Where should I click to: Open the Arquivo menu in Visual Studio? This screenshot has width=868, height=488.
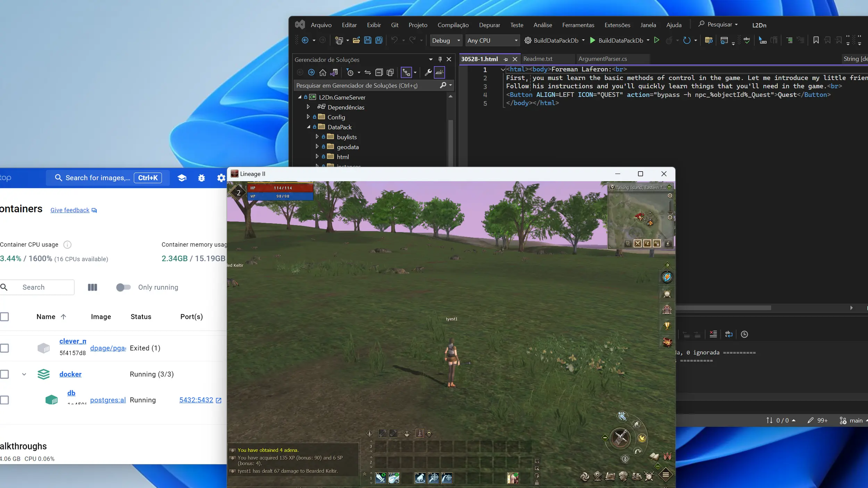(321, 25)
